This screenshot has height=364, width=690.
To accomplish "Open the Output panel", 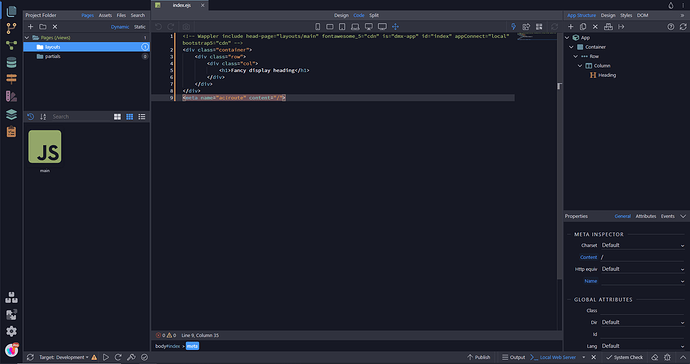I will pos(514,357).
